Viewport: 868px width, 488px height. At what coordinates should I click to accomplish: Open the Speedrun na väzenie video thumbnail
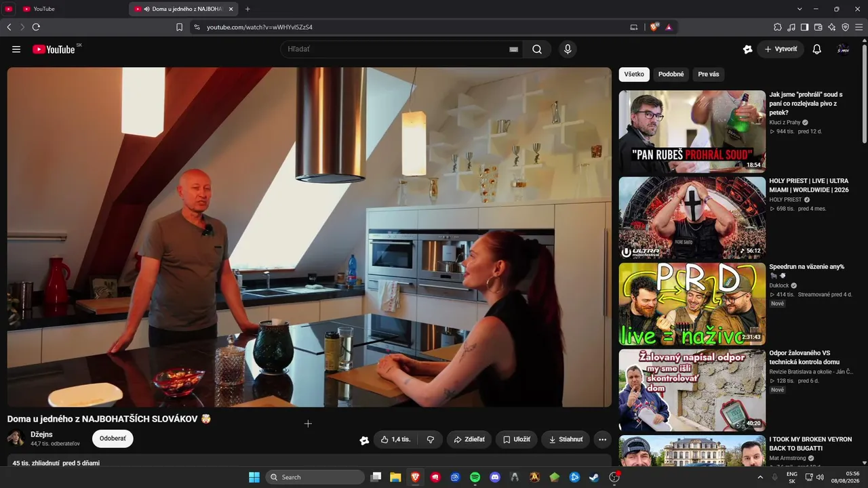[x=692, y=304]
